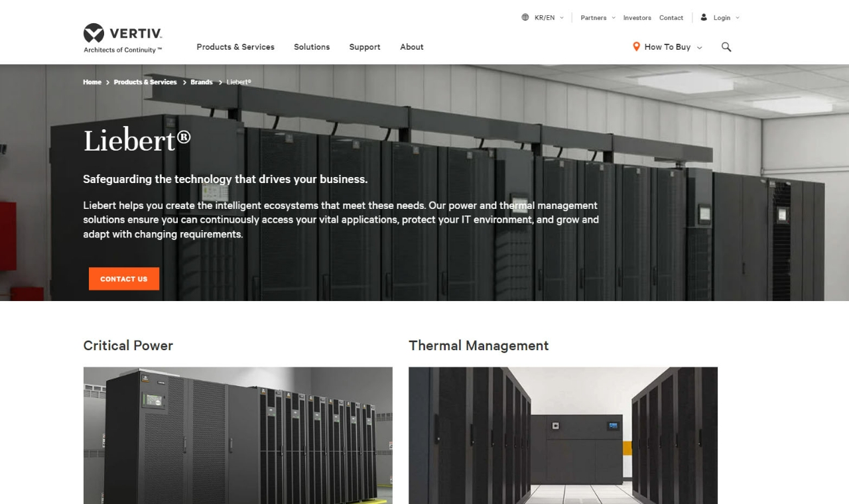Image resolution: width=849 pixels, height=504 pixels.
Task: Click the Products & Services breadcrumb
Action: [145, 82]
